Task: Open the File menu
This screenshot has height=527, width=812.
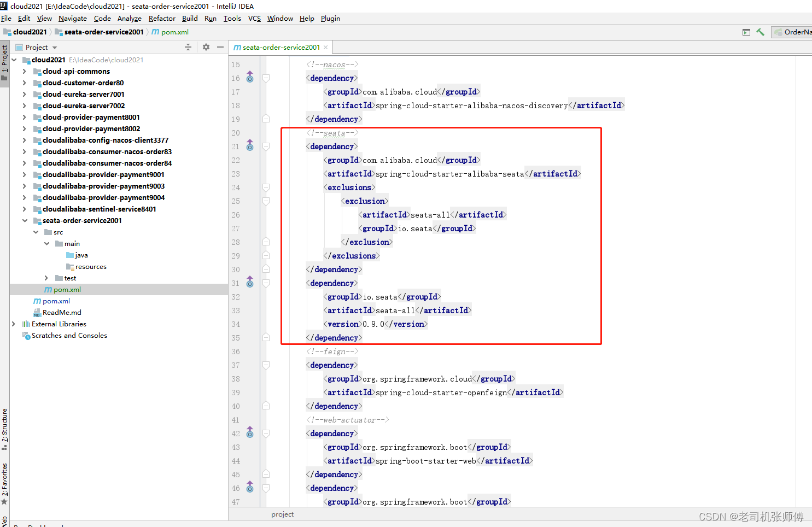Action: [6, 19]
